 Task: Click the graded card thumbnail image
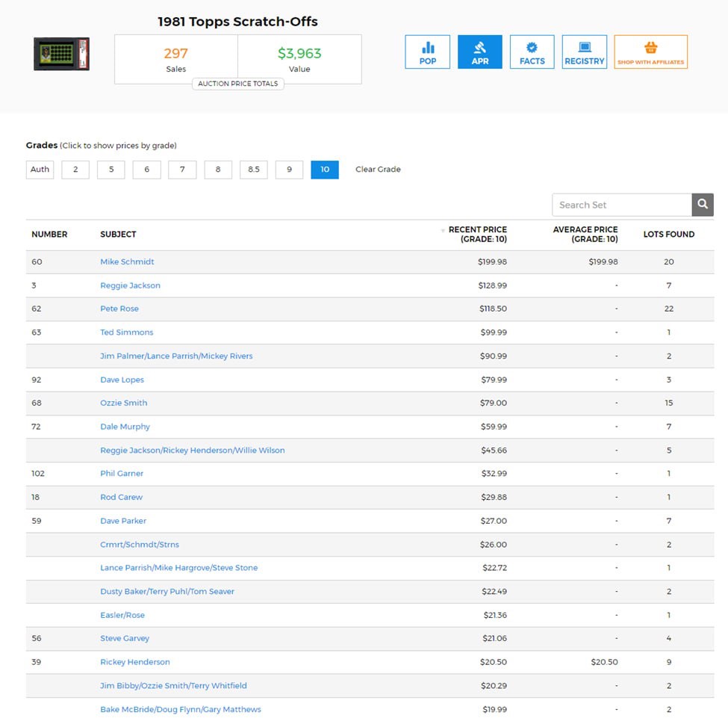click(61, 54)
